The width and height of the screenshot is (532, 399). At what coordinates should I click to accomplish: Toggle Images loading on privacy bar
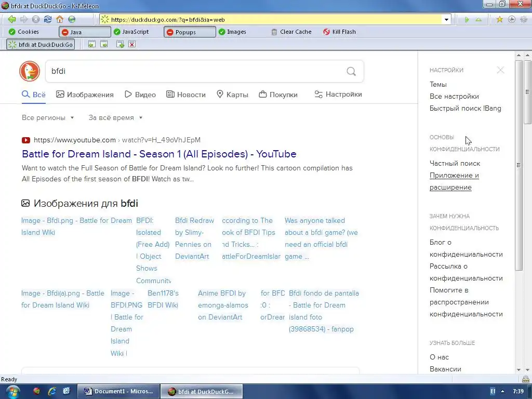[x=232, y=32]
